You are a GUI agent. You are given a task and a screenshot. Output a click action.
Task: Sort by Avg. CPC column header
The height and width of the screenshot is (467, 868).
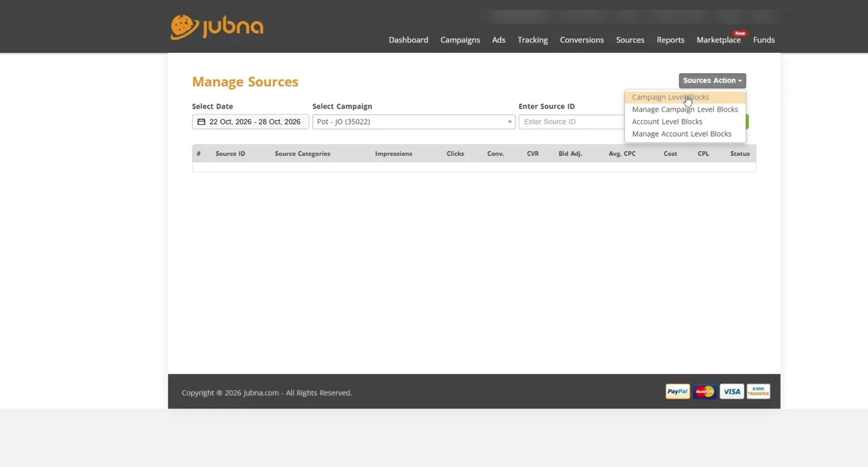622,154
